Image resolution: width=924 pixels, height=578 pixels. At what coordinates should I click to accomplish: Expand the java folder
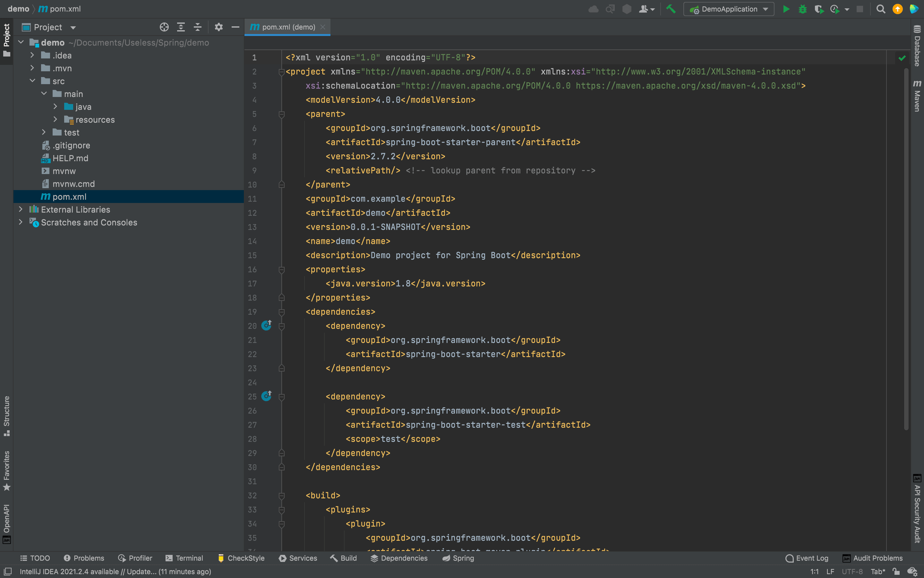point(56,107)
